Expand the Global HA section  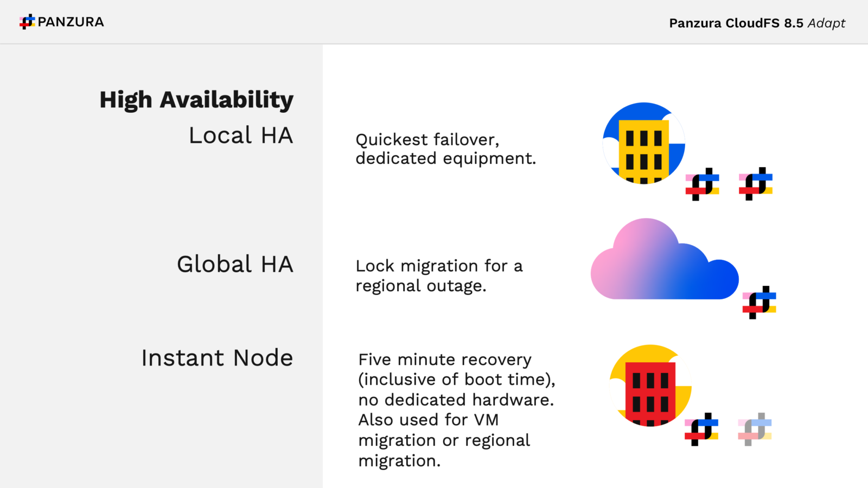pyautogui.click(x=235, y=264)
